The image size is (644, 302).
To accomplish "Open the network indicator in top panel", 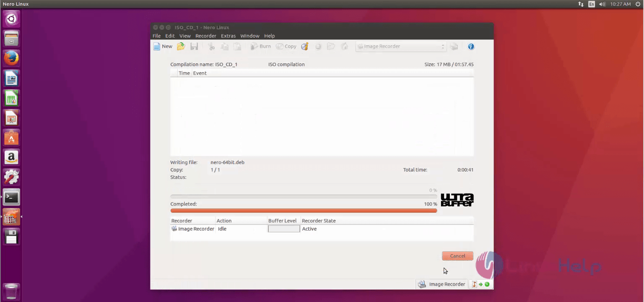I will [581, 4].
